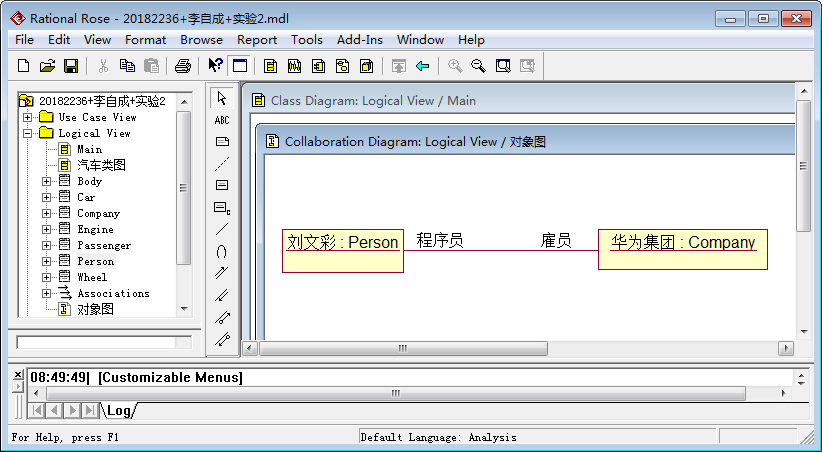Image resolution: width=822 pixels, height=452 pixels.
Task: Collapse the Logical View folder
Action: click(28, 133)
